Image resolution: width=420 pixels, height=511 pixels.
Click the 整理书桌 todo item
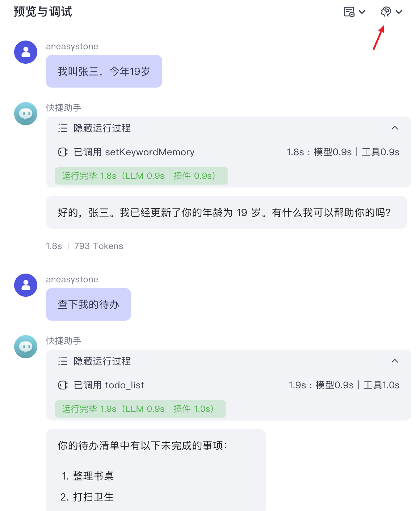coord(88,476)
